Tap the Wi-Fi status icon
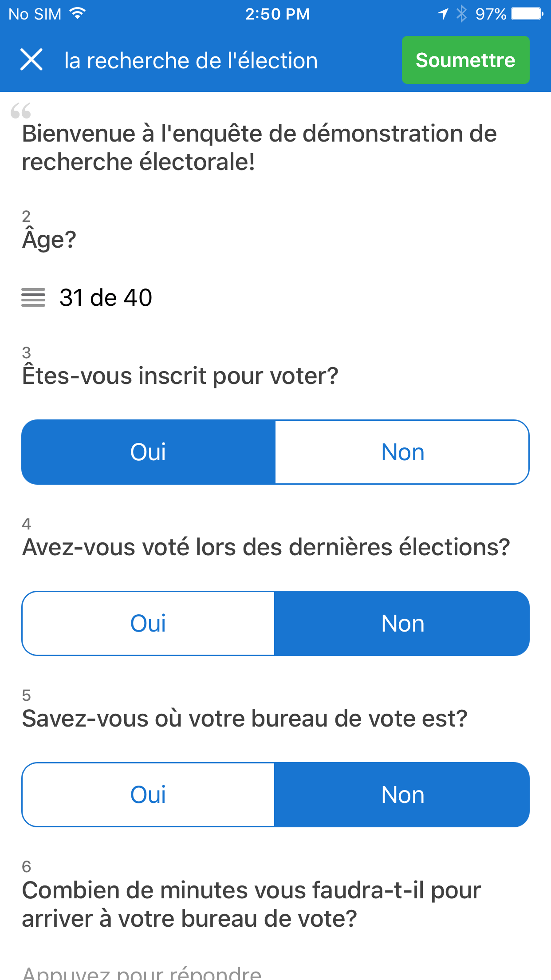This screenshot has width=551, height=980. tap(78, 14)
